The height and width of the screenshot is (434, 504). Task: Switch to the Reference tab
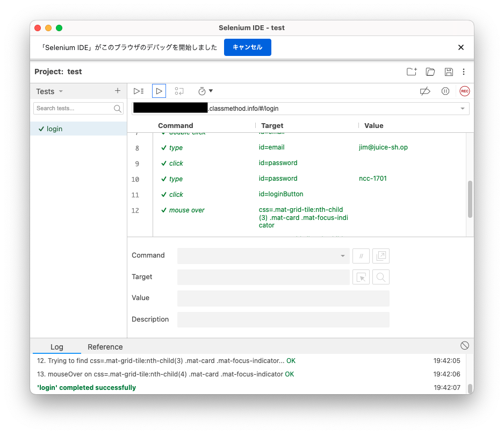[x=105, y=347]
